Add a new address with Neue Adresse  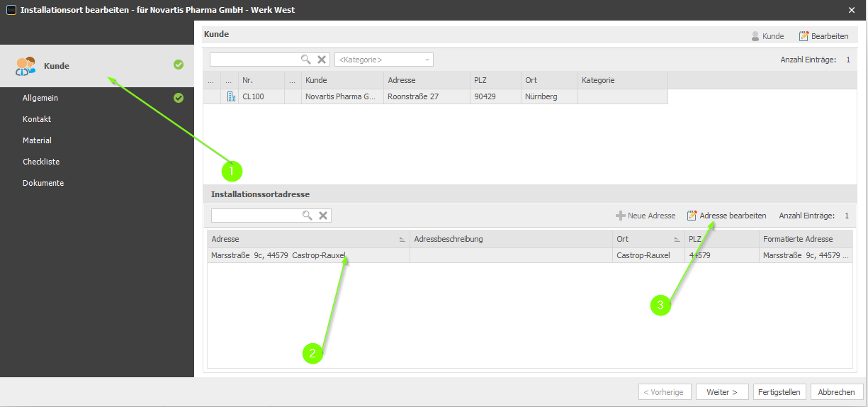[x=646, y=216]
